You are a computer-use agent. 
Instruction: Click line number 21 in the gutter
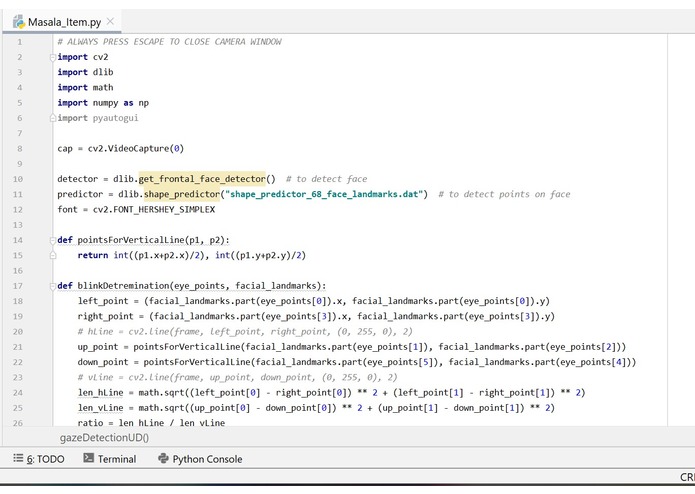18,347
